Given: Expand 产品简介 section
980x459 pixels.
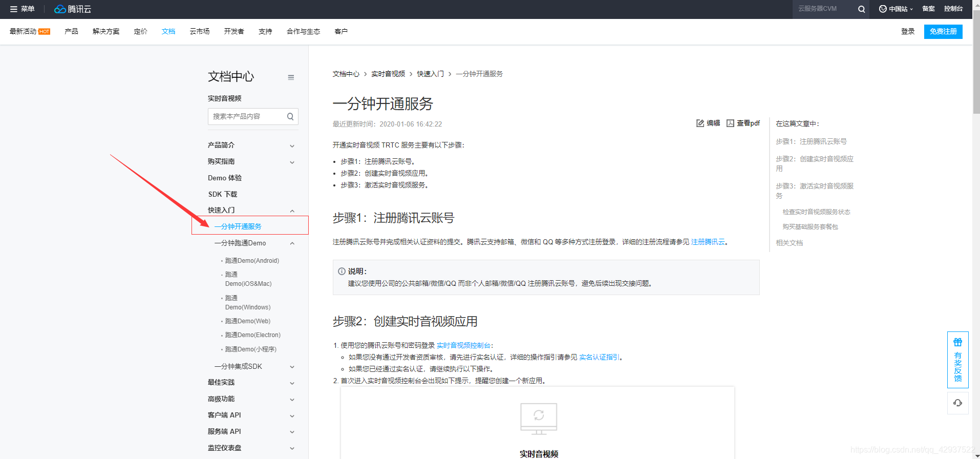Looking at the screenshot, I should pos(292,145).
